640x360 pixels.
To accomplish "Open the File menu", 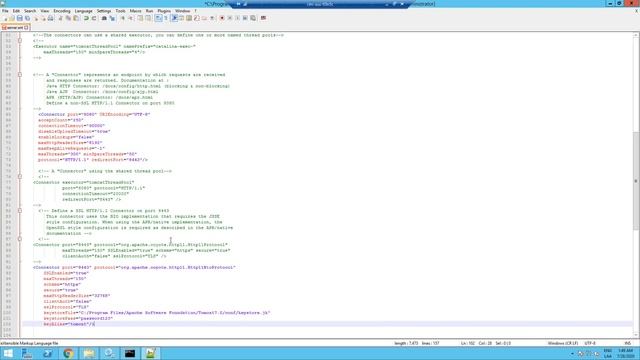I will (5, 11).
